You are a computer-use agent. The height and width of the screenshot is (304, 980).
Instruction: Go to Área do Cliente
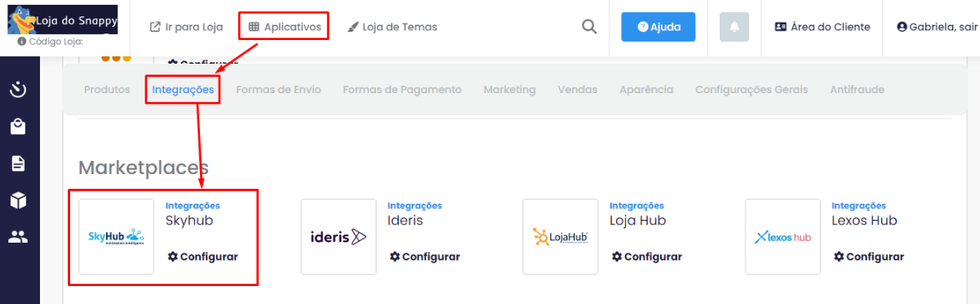tap(823, 27)
